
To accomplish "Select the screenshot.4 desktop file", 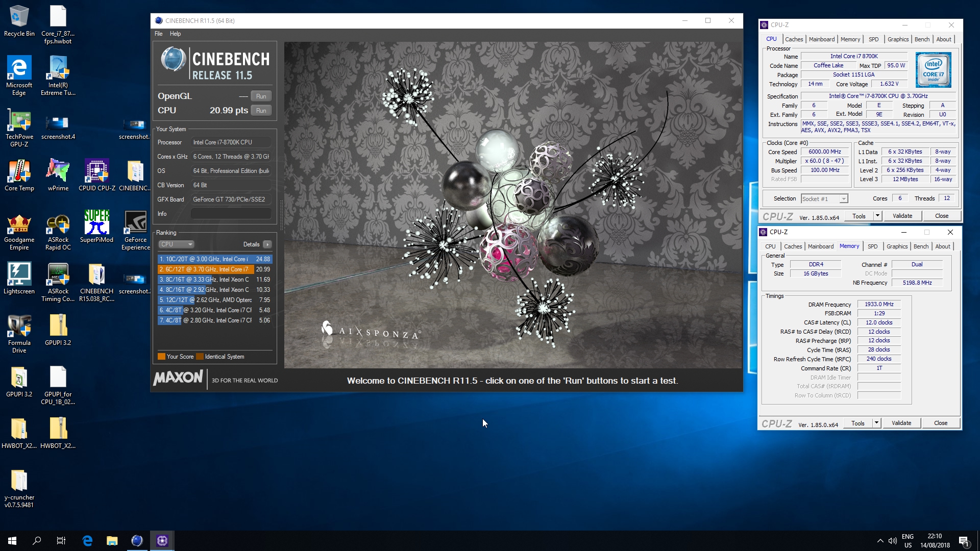I will (x=58, y=128).
